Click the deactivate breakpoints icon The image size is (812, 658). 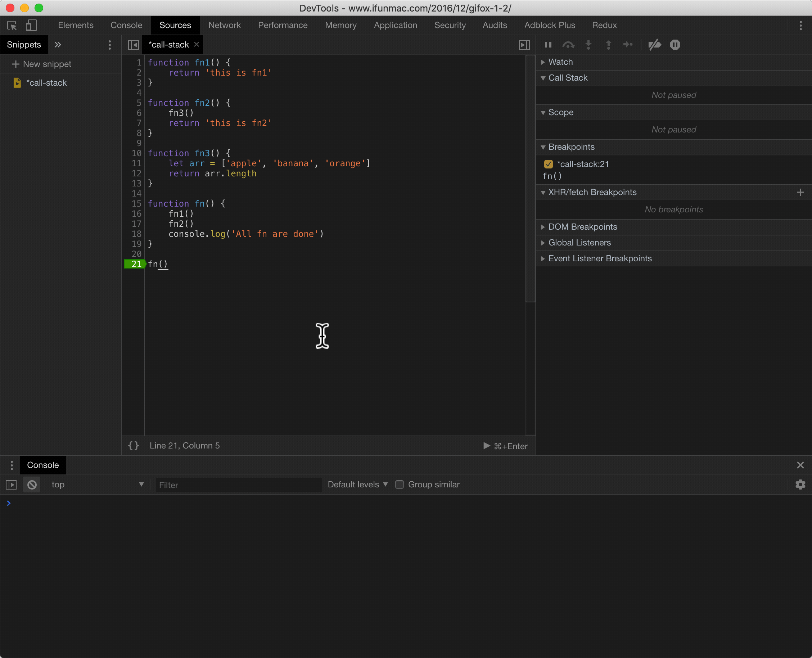[x=654, y=45]
